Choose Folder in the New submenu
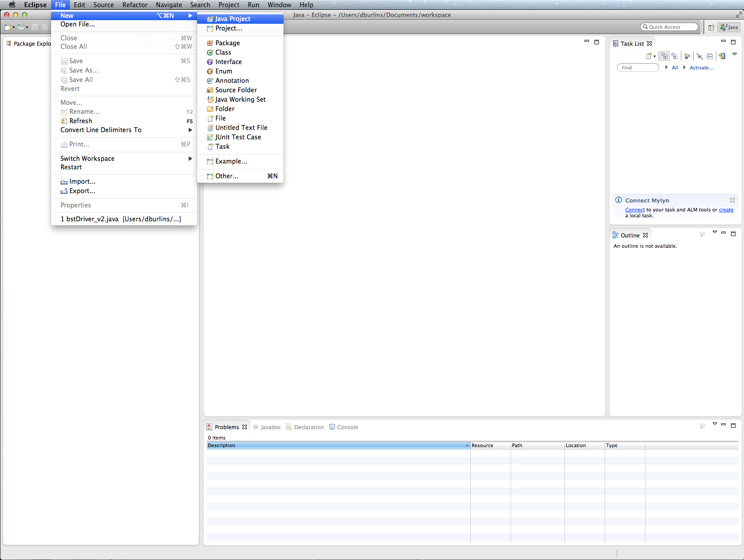This screenshot has height=560, width=744. click(x=240, y=109)
